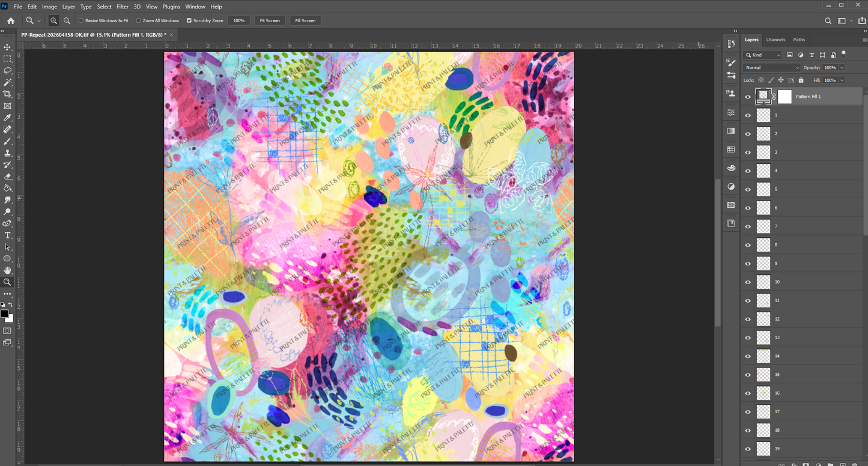The width and height of the screenshot is (868, 466).
Task: Hide the Pattern Fill 1 layer
Action: (748, 96)
